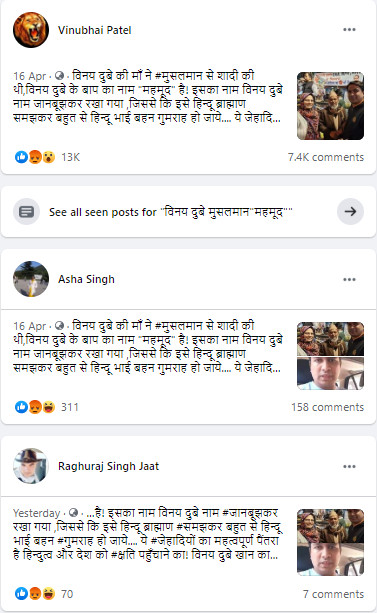This screenshot has height=613, width=377.
Task: Open Raghuraj Singh Jaat profile name link
Action: click(x=108, y=466)
